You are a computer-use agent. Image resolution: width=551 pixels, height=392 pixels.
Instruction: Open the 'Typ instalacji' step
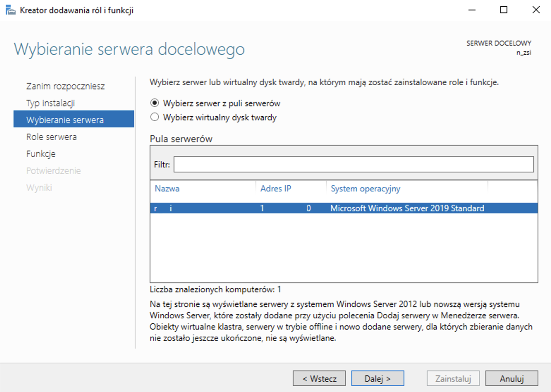tap(50, 103)
